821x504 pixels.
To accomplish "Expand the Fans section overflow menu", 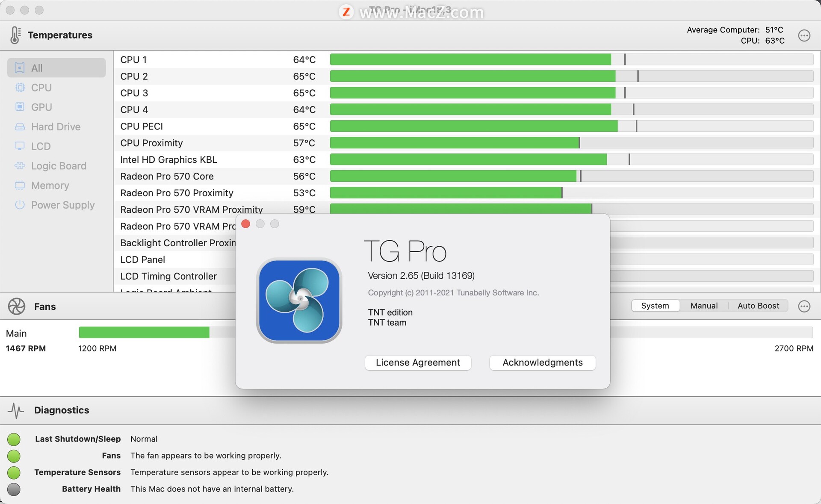I will [x=805, y=306].
